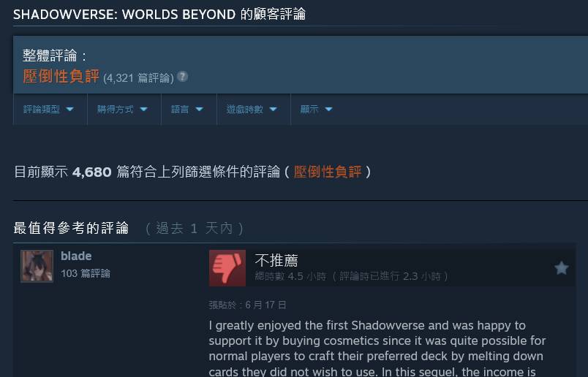Click the arrow beside 語言 filter

[x=200, y=110]
